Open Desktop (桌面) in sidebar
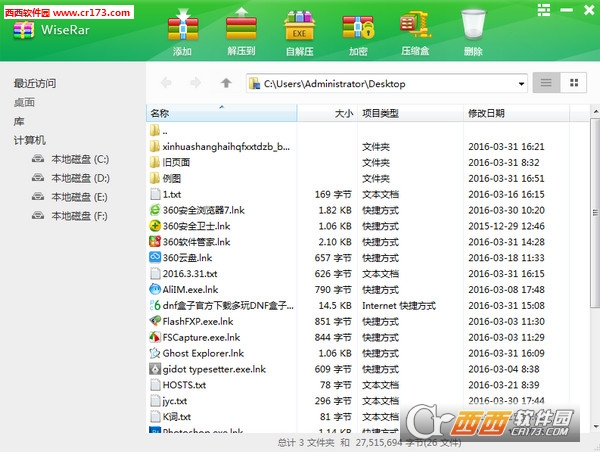The image size is (600, 452). (x=24, y=102)
